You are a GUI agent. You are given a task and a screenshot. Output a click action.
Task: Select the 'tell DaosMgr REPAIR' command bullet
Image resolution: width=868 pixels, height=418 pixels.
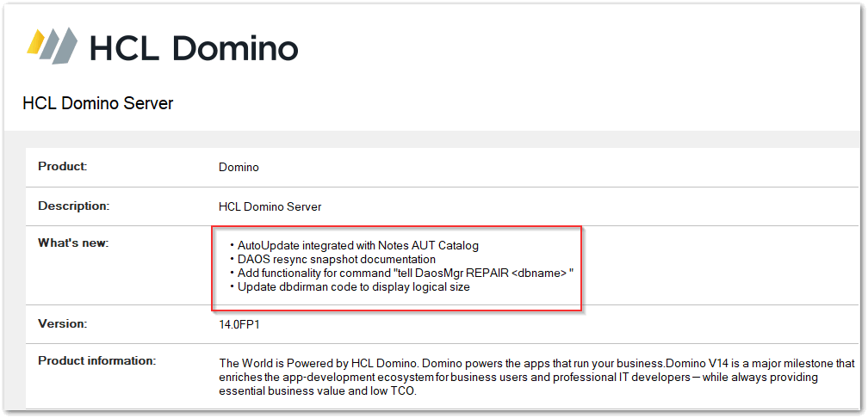[x=401, y=274]
